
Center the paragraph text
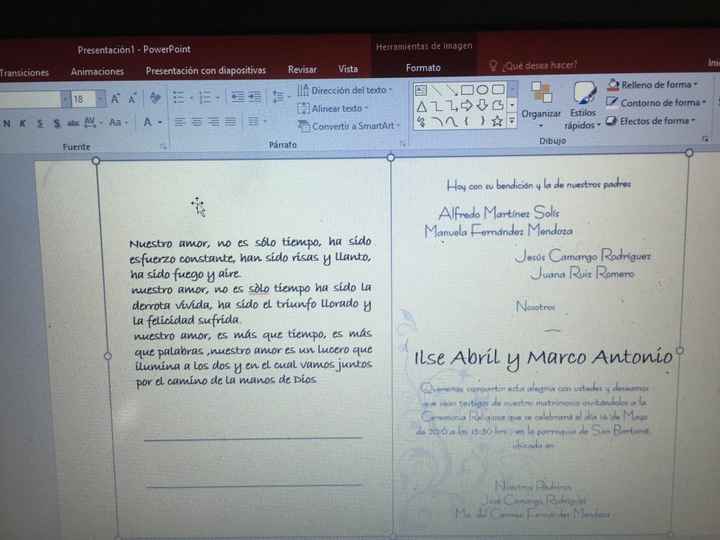197,122
